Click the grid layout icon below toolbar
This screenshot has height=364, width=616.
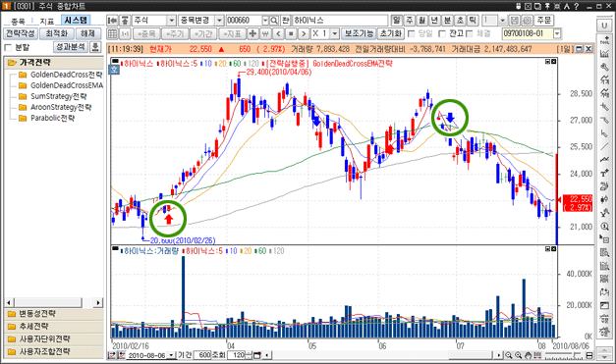coord(112,33)
